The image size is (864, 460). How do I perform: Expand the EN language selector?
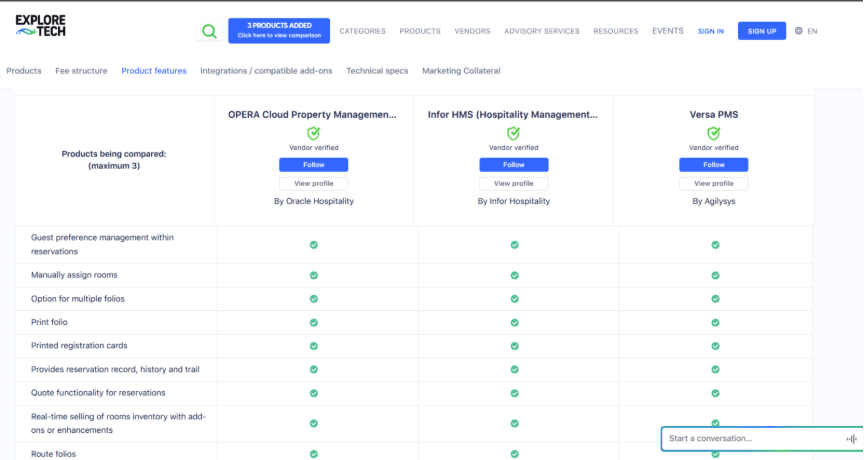click(812, 31)
